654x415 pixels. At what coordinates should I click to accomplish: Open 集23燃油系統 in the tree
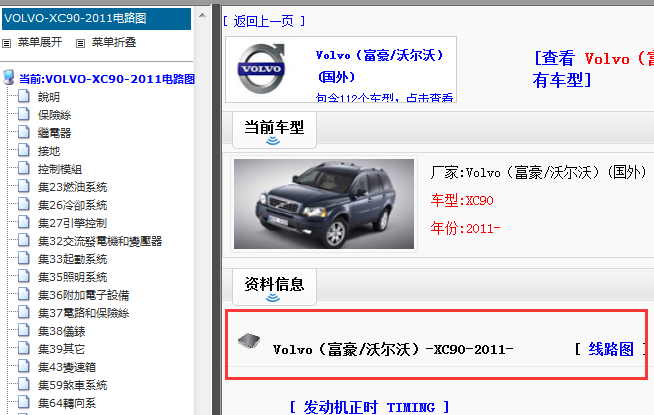(x=73, y=187)
